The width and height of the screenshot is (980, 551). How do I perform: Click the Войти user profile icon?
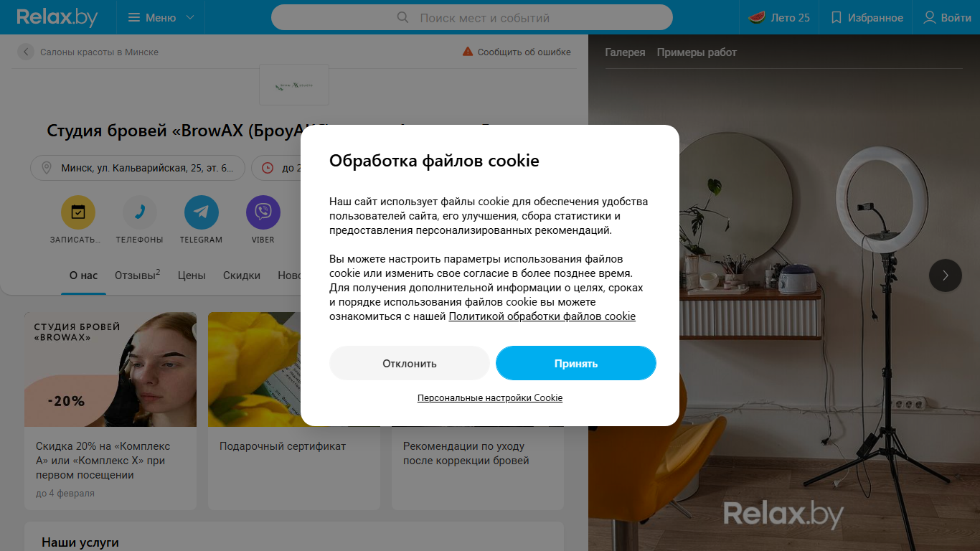point(930,17)
